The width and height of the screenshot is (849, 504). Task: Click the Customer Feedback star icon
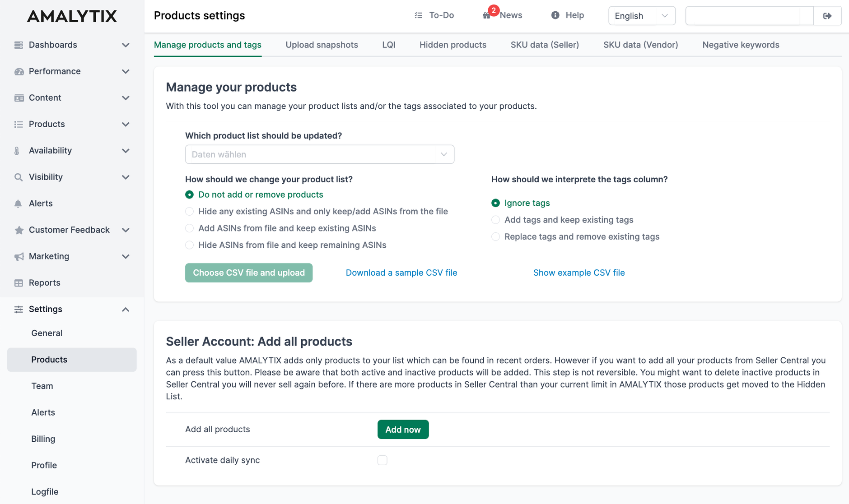(x=19, y=230)
